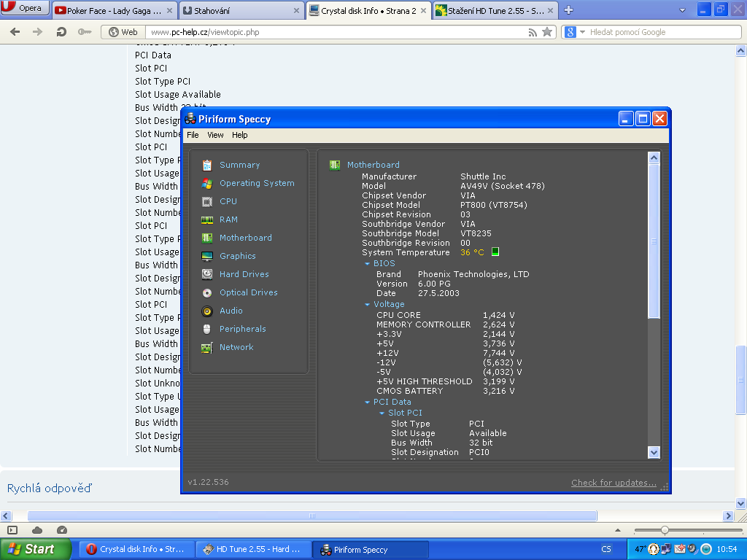Click the Hard Drives disk icon
This screenshot has height=560, width=747.
click(x=206, y=274)
